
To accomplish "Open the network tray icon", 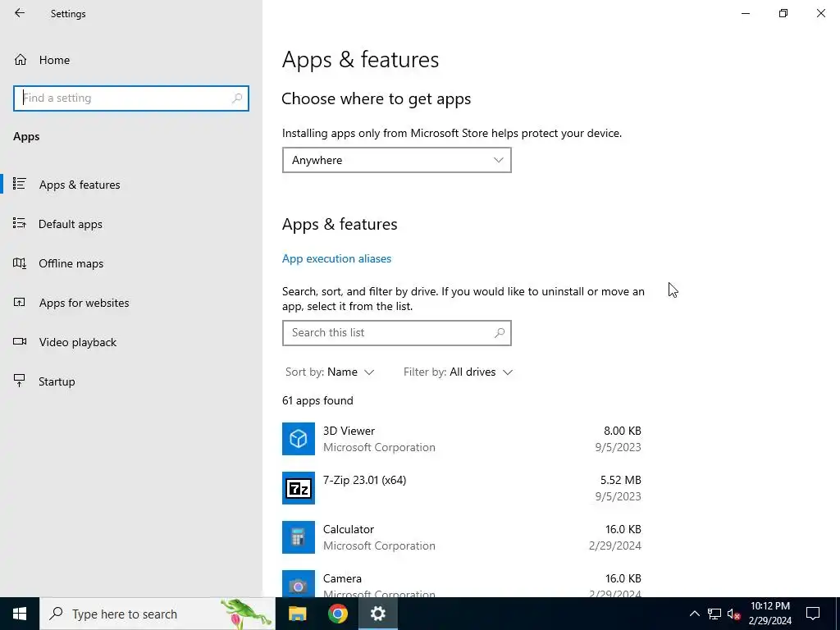I will click(714, 614).
